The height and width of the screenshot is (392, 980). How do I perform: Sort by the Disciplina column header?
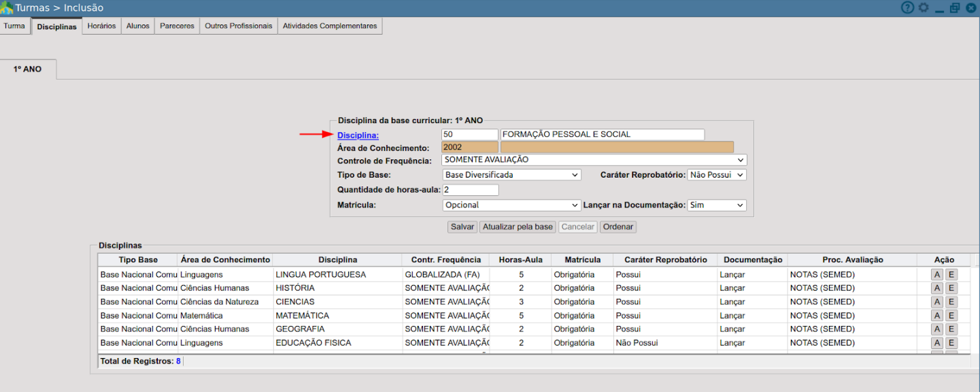337,260
